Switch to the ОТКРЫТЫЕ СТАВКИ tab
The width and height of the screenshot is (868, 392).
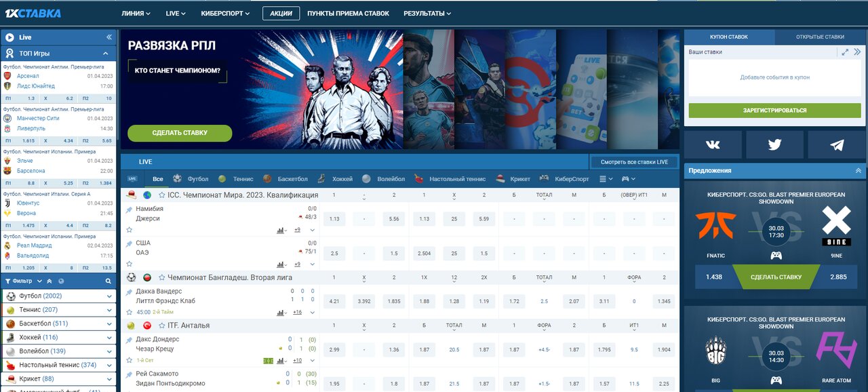coord(821,37)
